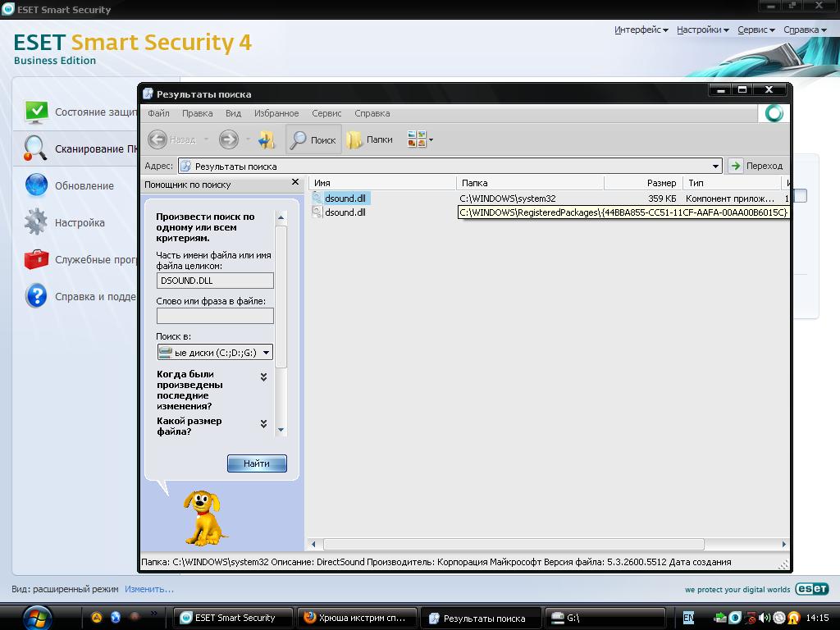Click the Forward arrow toolbar button
Viewport: 840px width, 630px height.
tap(229, 139)
